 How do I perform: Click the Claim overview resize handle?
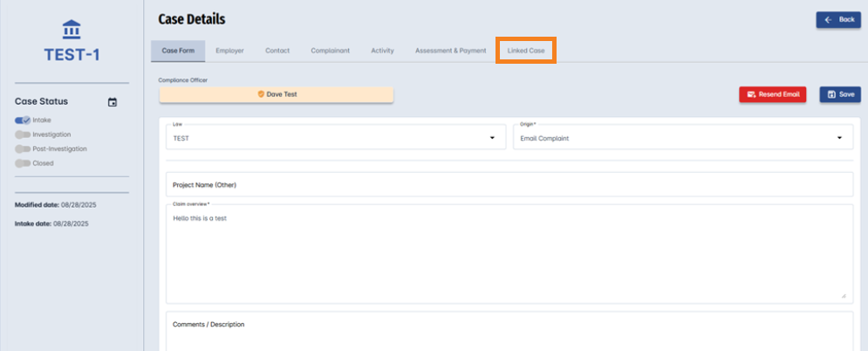pyautogui.click(x=844, y=296)
